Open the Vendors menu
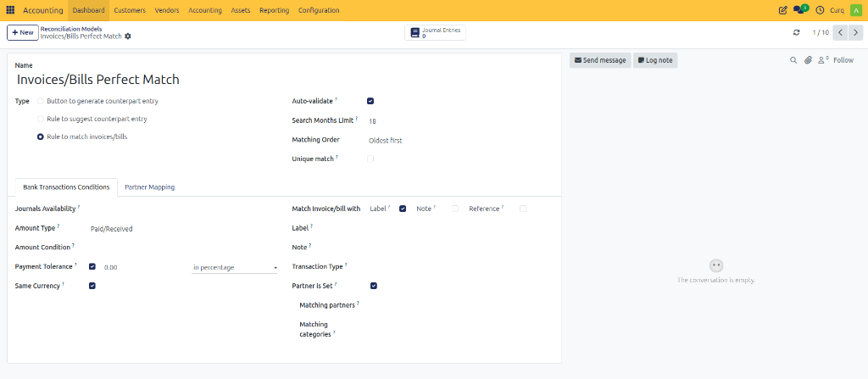Viewport: 868px width, 379px height. click(x=167, y=10)
